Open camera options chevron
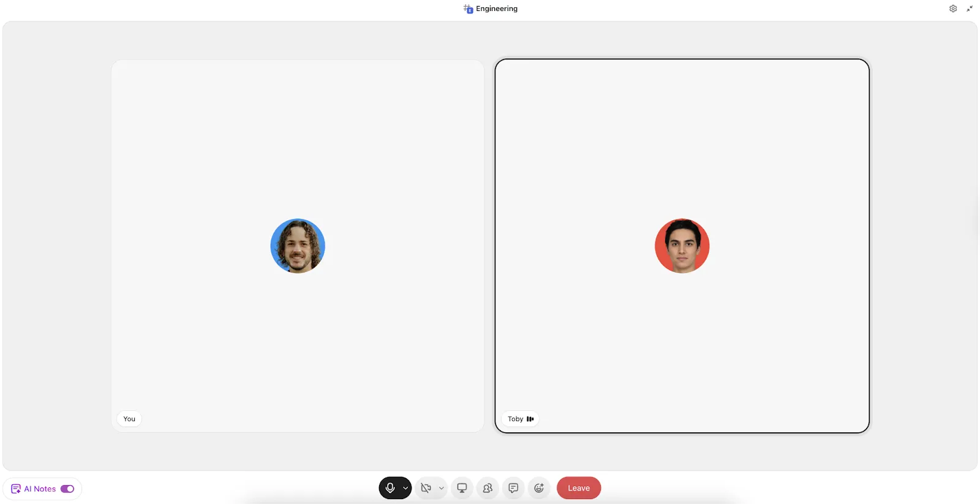 [441, 488]
